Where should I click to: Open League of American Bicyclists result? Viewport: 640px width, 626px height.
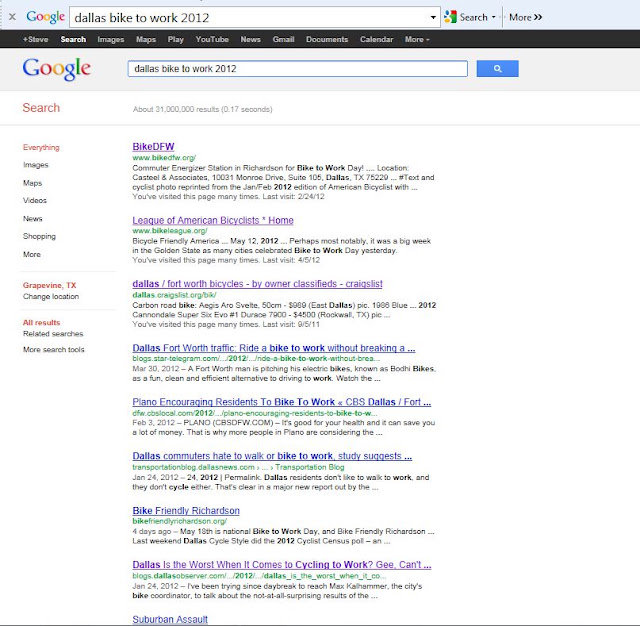213,220
